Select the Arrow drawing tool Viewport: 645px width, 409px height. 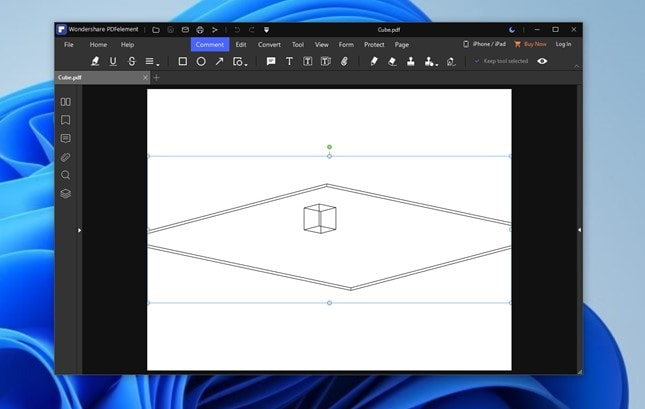pyautogui.click(x=219, y=61)
